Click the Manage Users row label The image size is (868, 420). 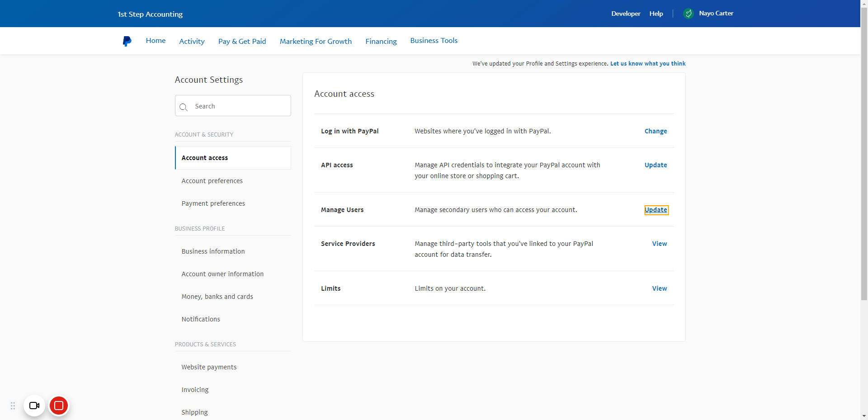tap(342, 210)
